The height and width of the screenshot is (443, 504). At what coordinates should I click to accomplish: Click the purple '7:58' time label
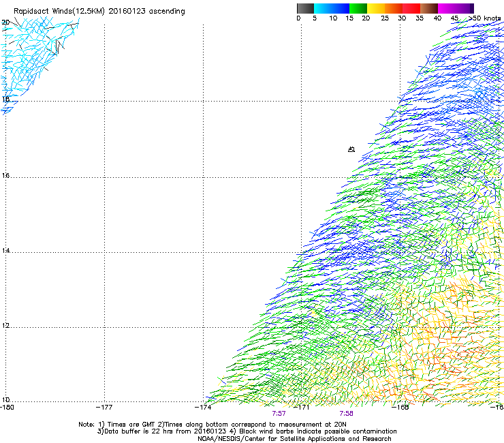(346, 414)
